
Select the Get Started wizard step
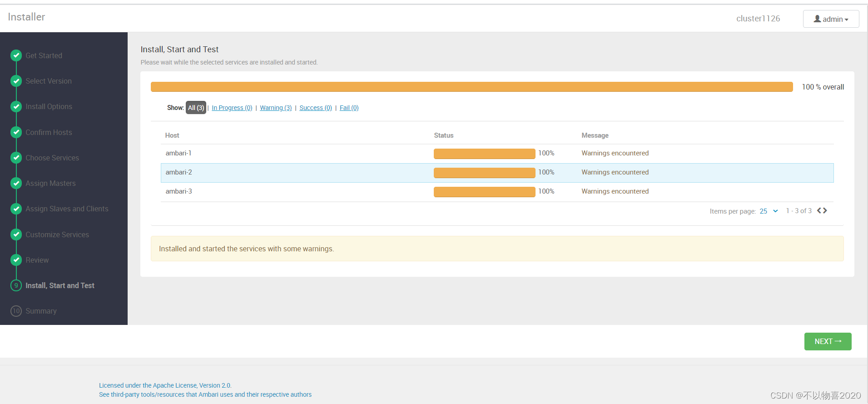pyautogui.click(x=44, y=55)
